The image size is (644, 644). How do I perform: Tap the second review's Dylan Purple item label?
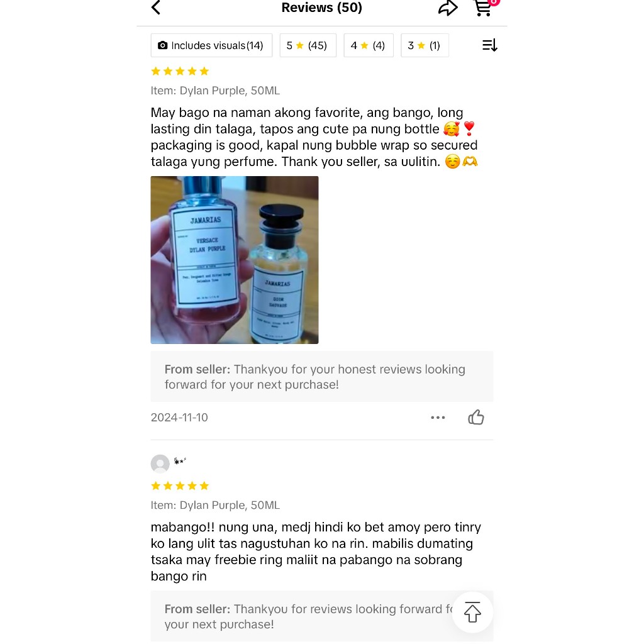[215, 505]
